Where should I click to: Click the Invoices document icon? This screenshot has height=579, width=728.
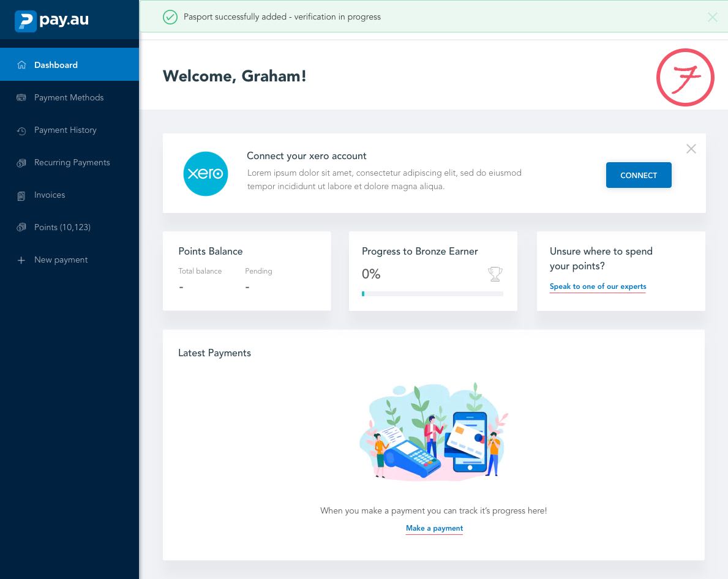(x=21, y=195)
